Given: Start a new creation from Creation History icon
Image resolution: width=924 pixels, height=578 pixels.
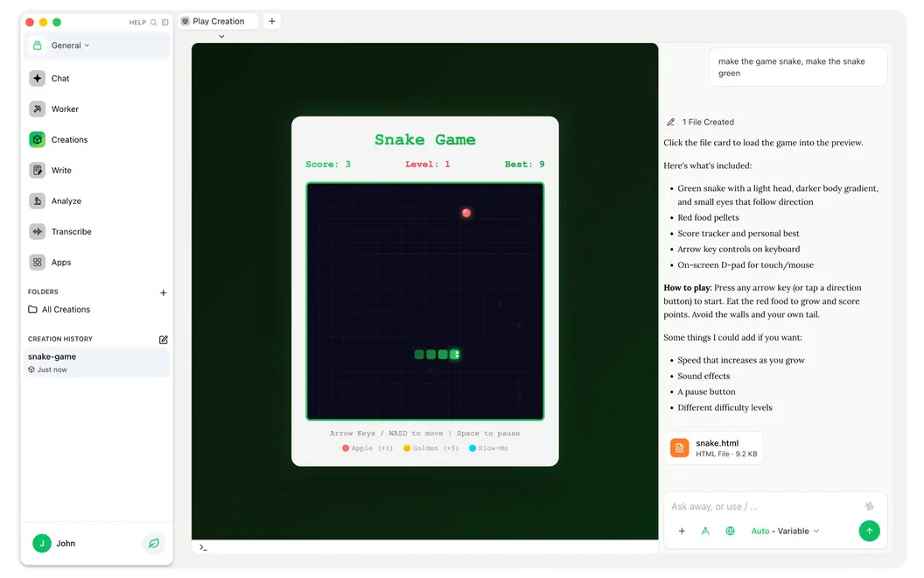Looking at the screenshot, I should (x=164, y=340).
